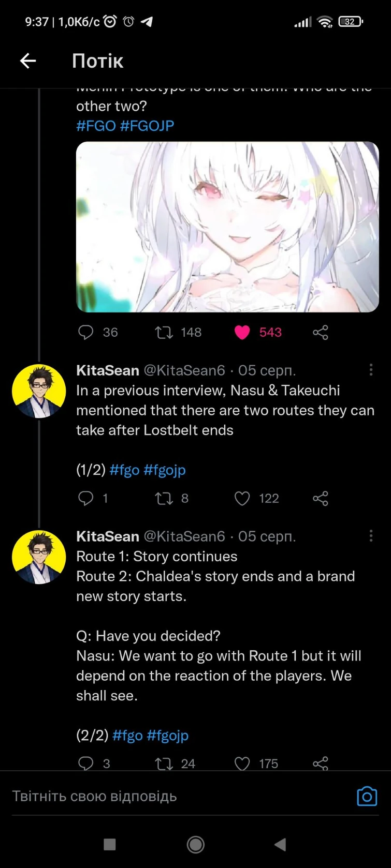Open the #FGOJP hashtag link

(x=150, y=126)
